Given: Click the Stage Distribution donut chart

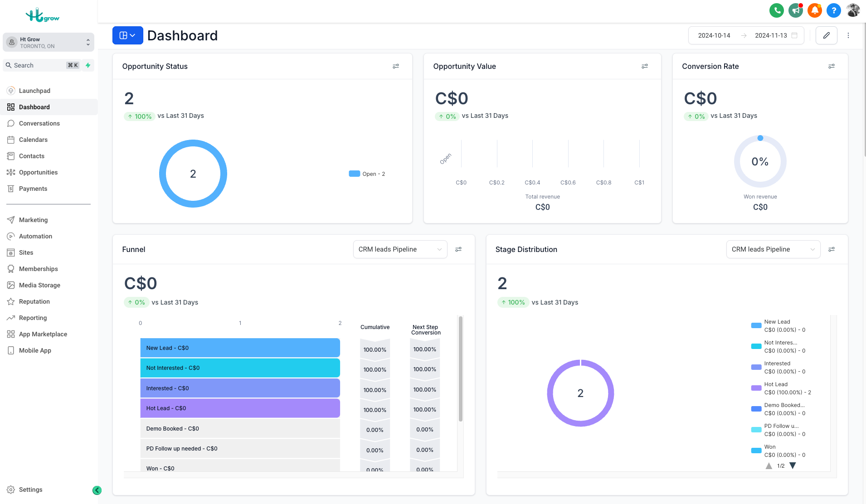Looking at the screenshot, I should (x=580, y=393).
